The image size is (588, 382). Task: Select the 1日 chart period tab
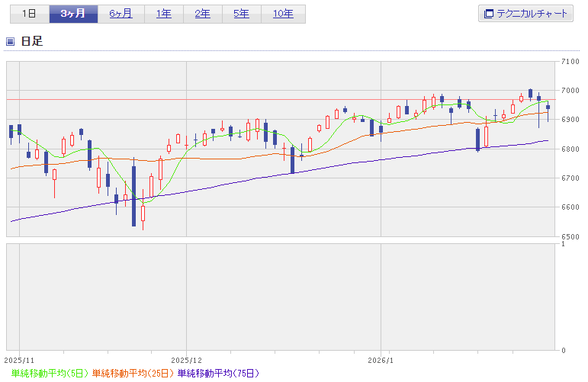(x=30, y=14)
